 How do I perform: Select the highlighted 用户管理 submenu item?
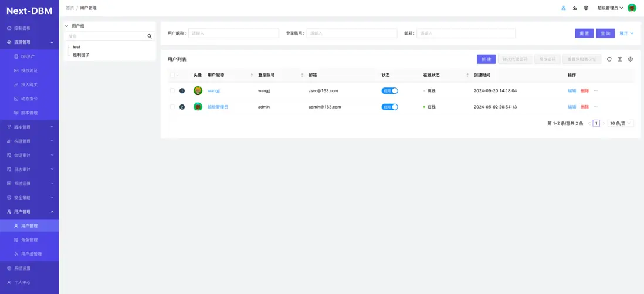click(x=29, y=226)
